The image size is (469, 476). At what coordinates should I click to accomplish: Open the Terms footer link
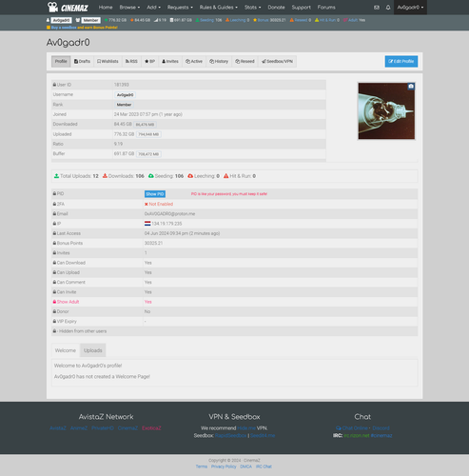pos(202,466)
